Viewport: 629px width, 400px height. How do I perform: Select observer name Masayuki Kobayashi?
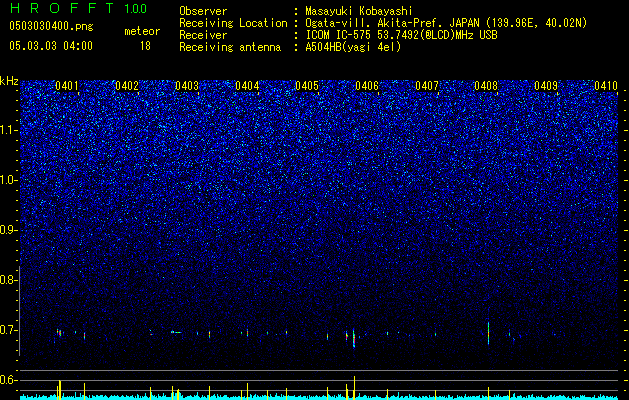click(x=359, y=11)
